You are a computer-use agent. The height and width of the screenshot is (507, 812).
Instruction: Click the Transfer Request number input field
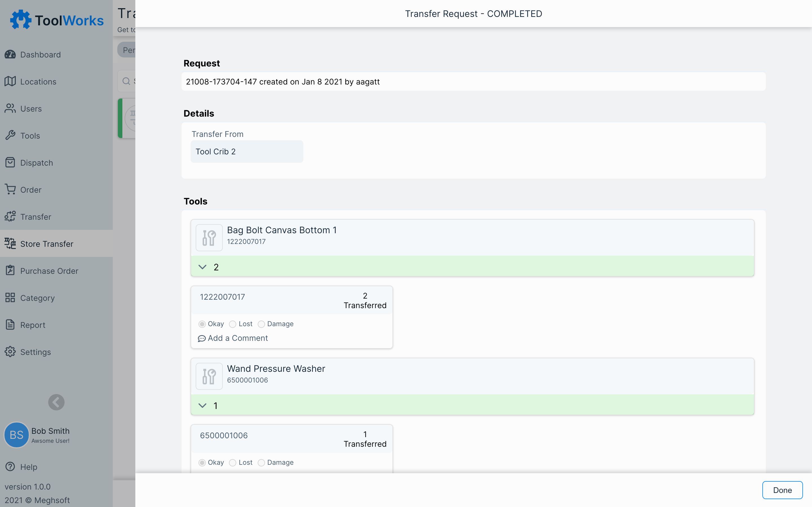473,81
